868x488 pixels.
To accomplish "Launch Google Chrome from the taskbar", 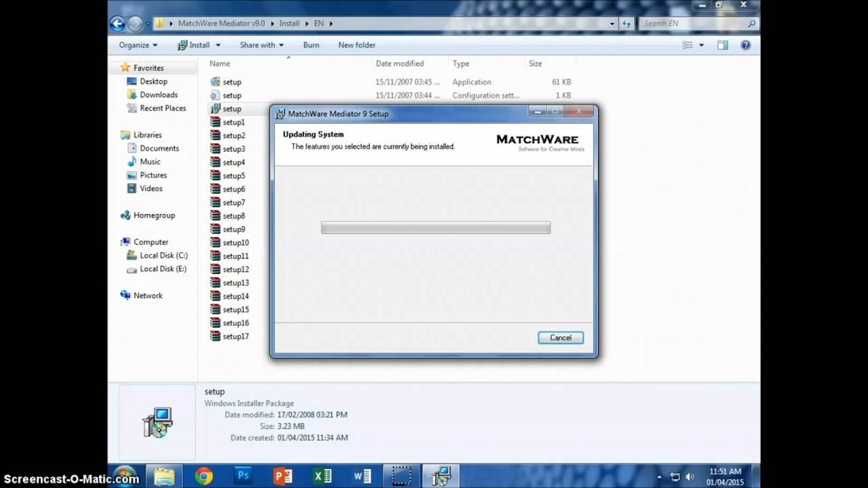I will [x=203, y=476].
